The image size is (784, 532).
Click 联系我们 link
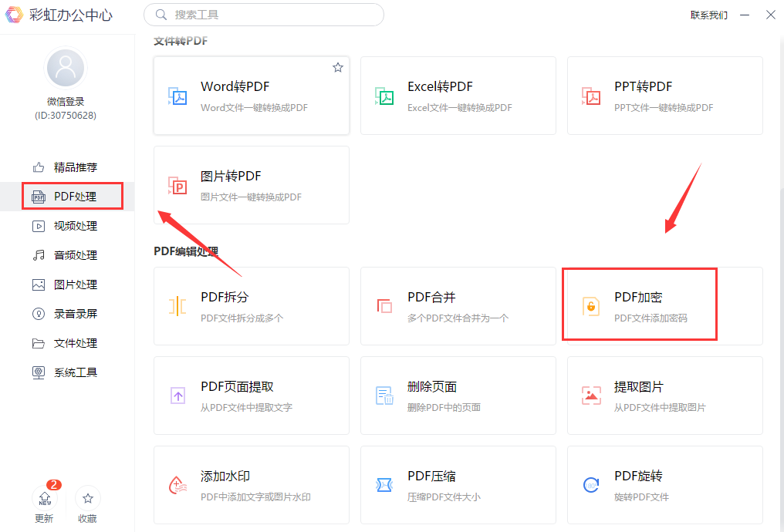(708, 15)
